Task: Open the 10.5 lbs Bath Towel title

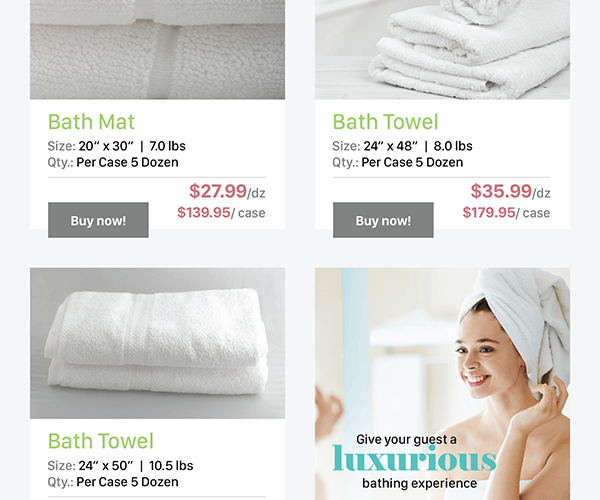Action: [101, 441]
